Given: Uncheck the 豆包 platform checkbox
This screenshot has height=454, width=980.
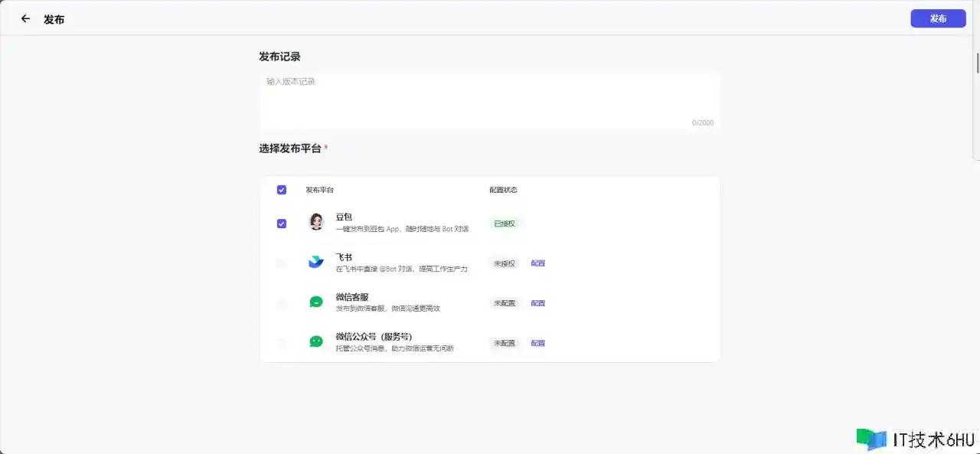Looking at the screenshot, I should [x=282, y=224].
